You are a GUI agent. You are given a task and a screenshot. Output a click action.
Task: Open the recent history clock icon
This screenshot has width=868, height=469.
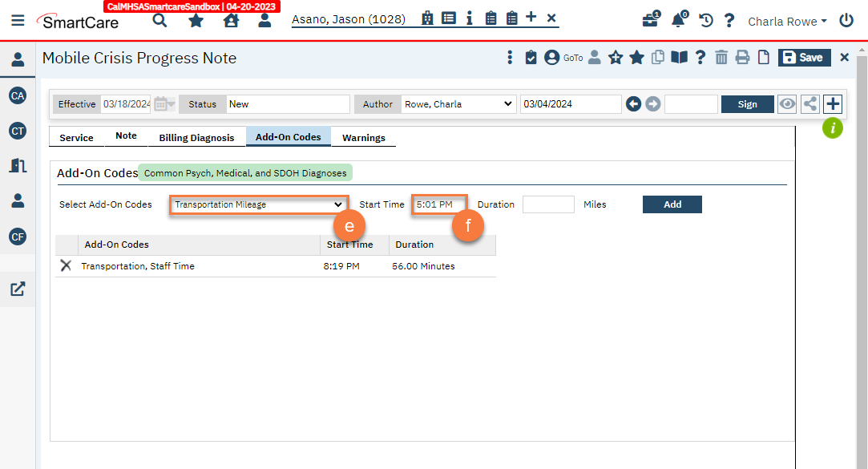[x=706, y=21]
